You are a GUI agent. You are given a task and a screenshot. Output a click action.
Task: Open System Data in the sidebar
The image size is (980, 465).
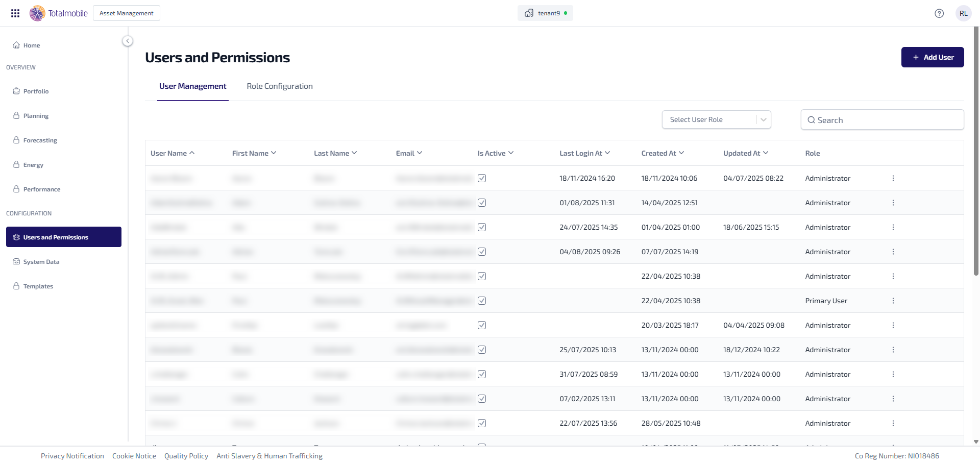coord(41,262)
